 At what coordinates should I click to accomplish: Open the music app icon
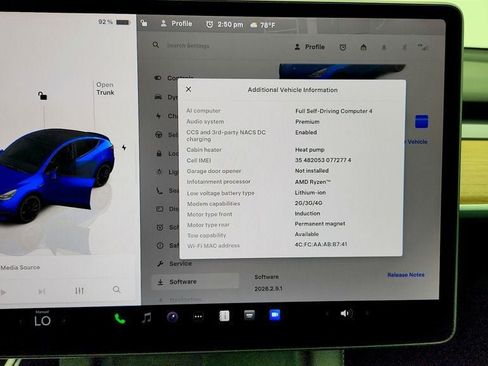point(146,317)
